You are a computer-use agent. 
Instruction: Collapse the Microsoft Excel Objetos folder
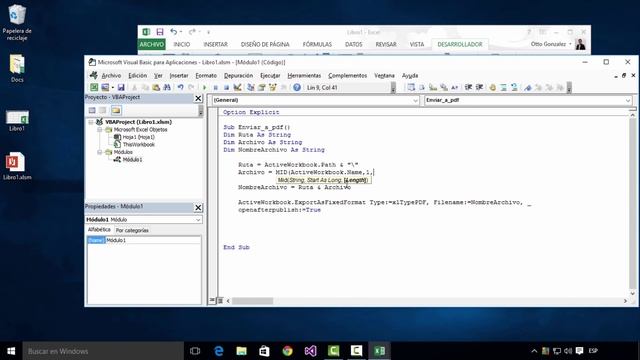tap(99, 129)
